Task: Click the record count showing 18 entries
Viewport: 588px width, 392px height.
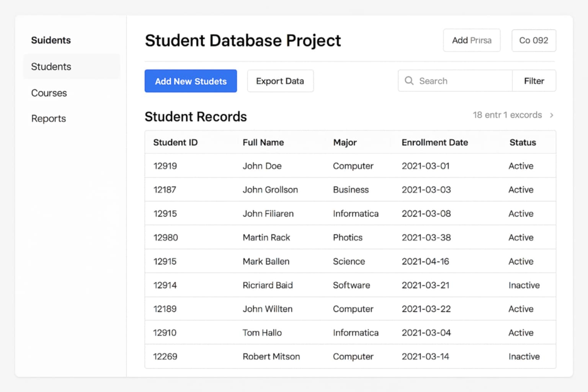Action: (507, 115)
